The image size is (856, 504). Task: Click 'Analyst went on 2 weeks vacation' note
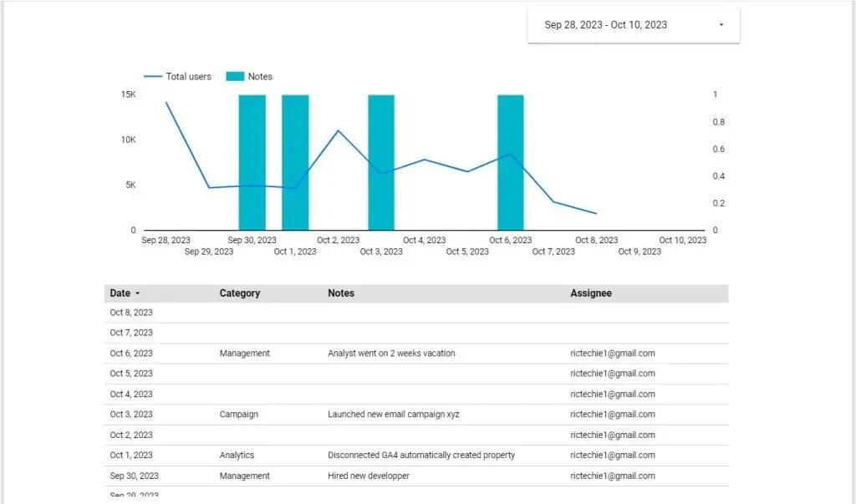[x=391, y=354]
